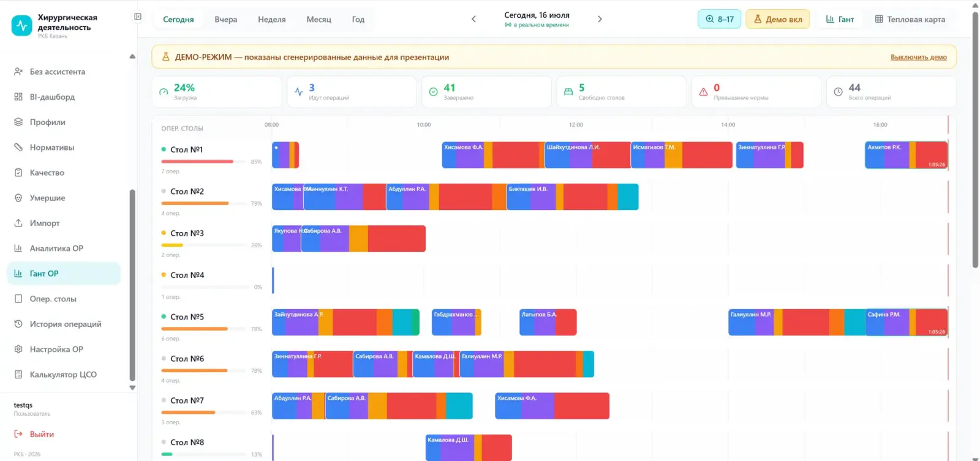Switch to Тепловая карта view
The width and height of the screenshot is (980, 461).
pyautogui.click(x=910, y=19)
